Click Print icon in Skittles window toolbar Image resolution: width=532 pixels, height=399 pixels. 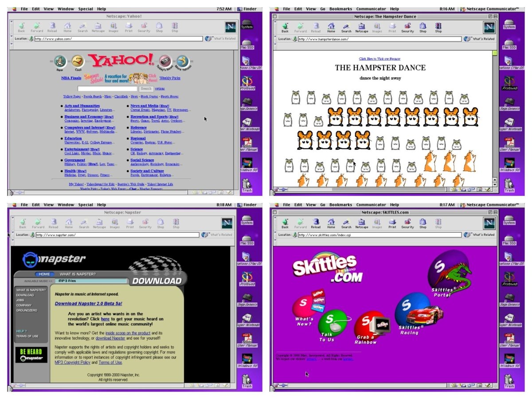[x=392, y=223]
